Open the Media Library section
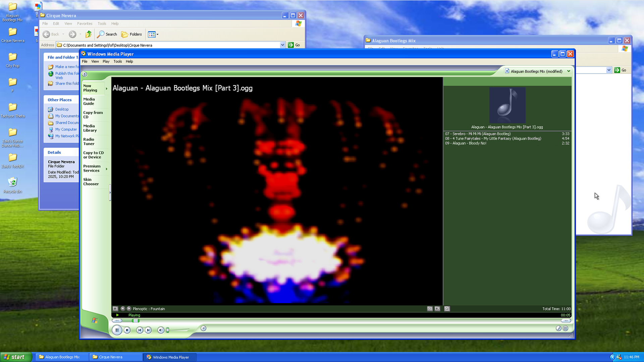 (90, 128)
